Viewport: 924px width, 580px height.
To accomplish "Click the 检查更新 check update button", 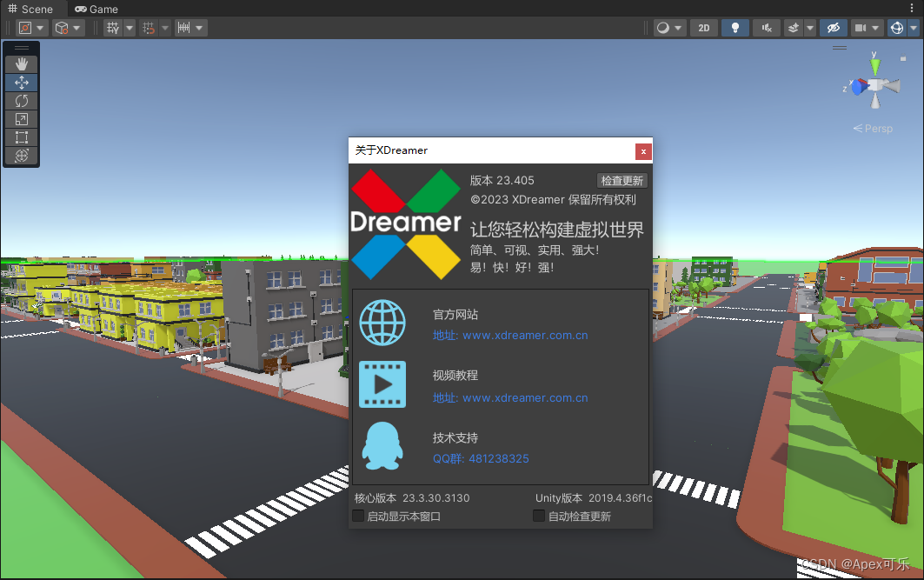I will click(x=622, y=180).
